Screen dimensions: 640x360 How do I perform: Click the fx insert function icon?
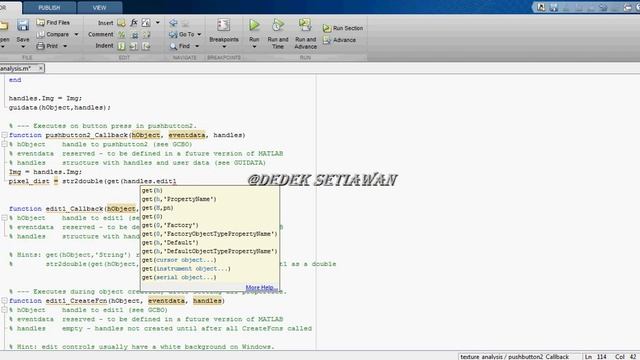[x=134, y=23]
